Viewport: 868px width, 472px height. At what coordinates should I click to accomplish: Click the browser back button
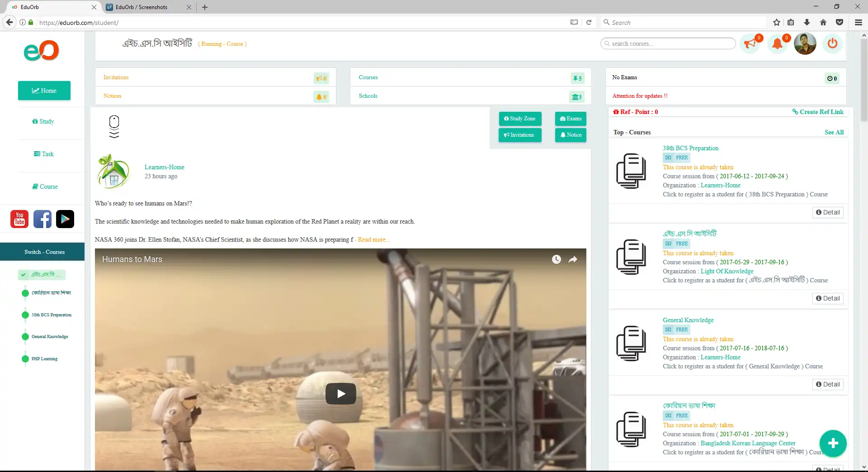click(x=9, y=22)
